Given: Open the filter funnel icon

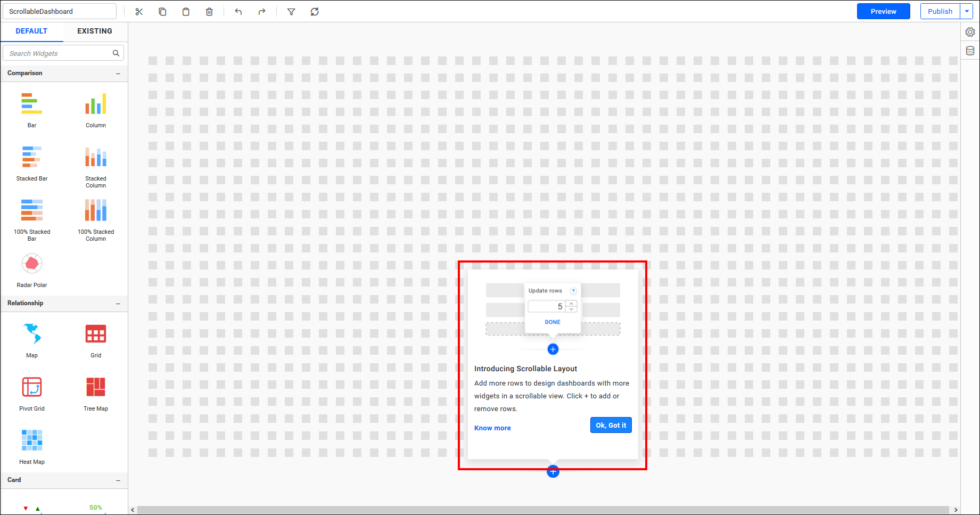Looking at the screenshot, I should coord(291,12).
